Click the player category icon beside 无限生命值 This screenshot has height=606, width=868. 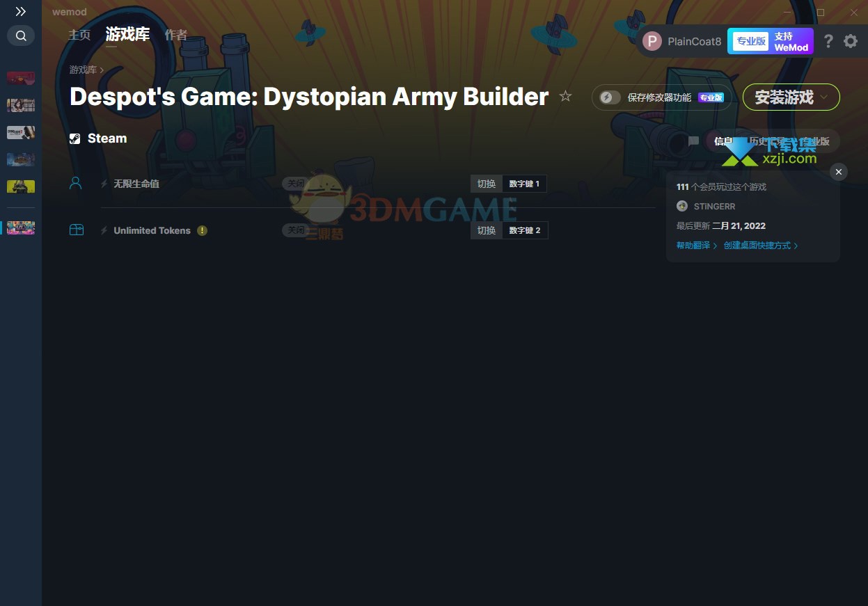tap(76, 184)
